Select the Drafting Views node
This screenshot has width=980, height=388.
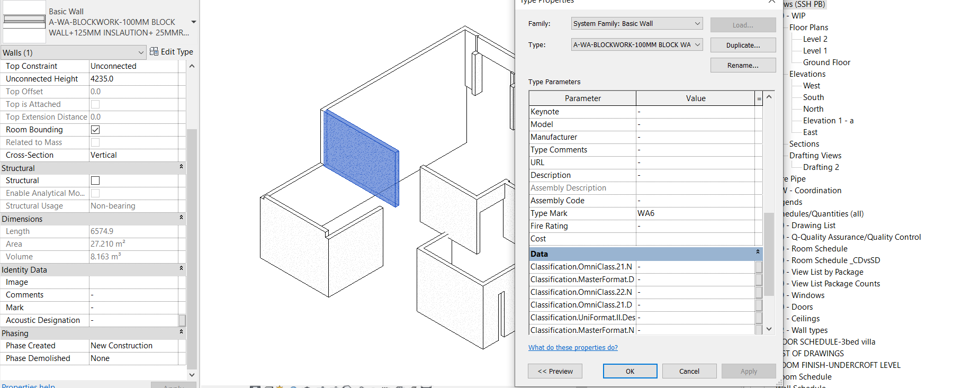click(x=815, y=156)
